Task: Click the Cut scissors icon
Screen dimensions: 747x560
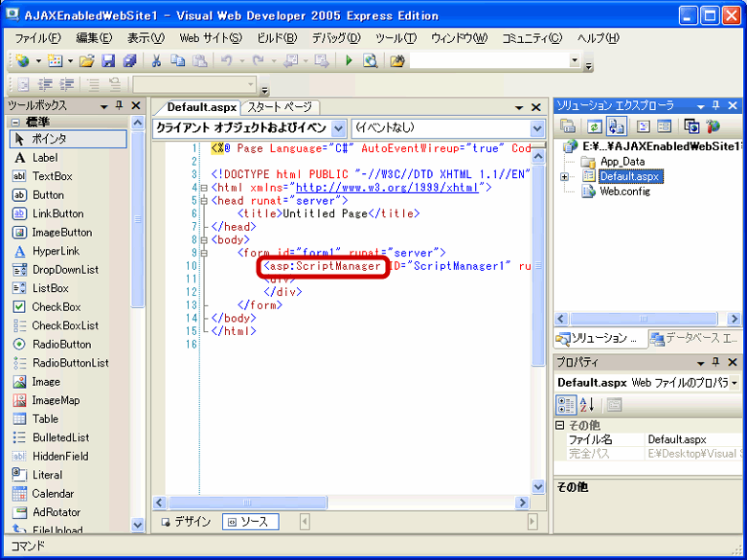Action: click(156, 61)
